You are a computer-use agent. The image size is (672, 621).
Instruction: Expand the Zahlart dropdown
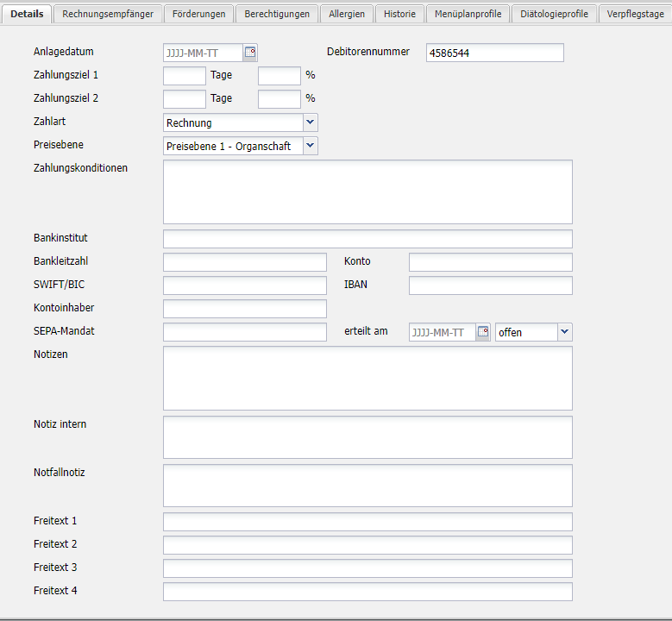(311, 122)
